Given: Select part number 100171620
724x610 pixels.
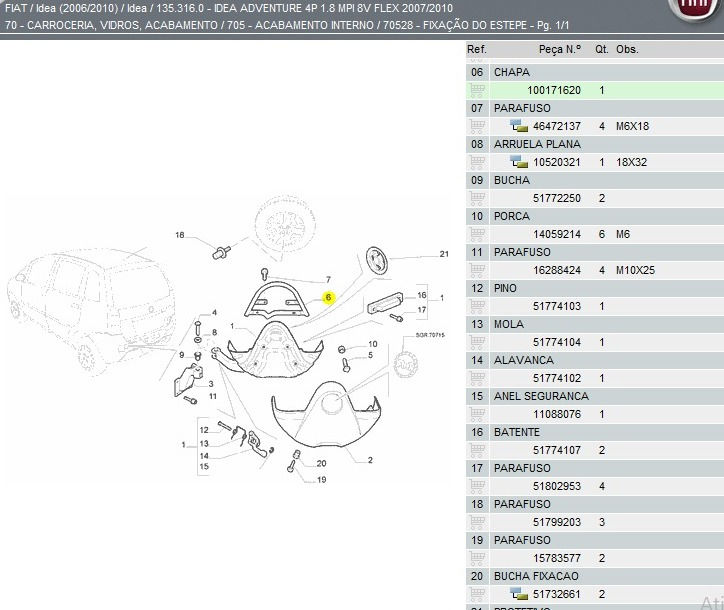Looking at the screenshot, I should coord(554,90).
